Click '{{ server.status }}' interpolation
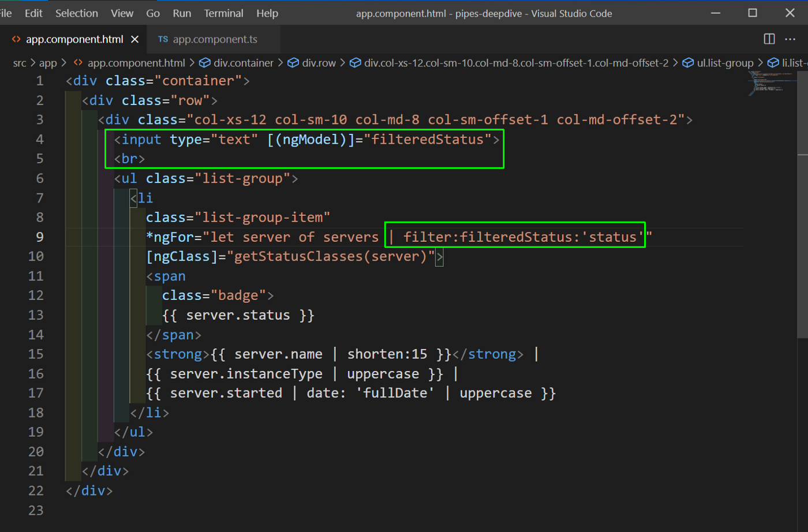The image size is (808, 532). click(238, 316)
